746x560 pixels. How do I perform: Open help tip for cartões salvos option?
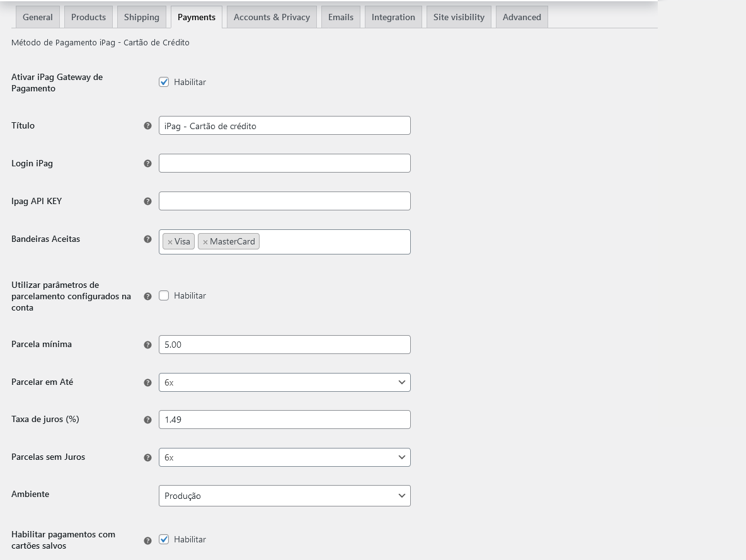click(147, 540)
